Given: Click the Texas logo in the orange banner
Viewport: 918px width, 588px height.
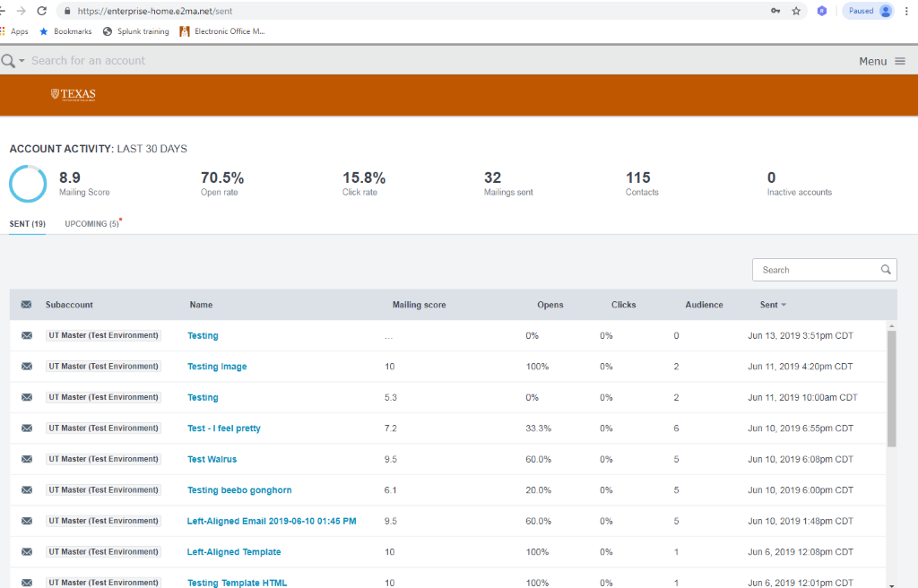Looking at the screenshot, I should coord(74,95).
